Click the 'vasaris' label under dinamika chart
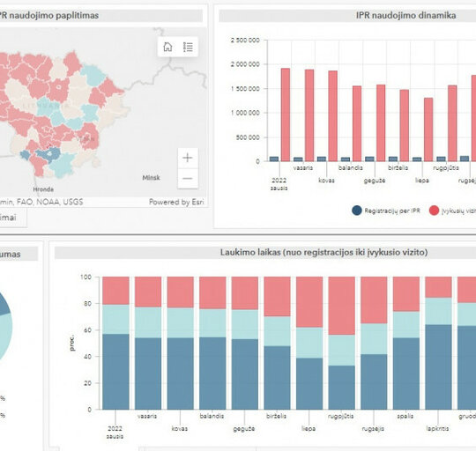 coord(303,167)
